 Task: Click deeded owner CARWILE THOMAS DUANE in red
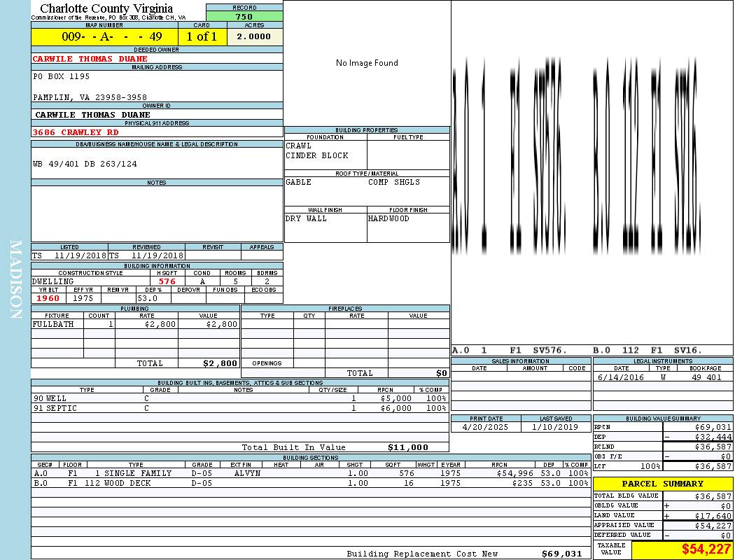click(90, 59)
